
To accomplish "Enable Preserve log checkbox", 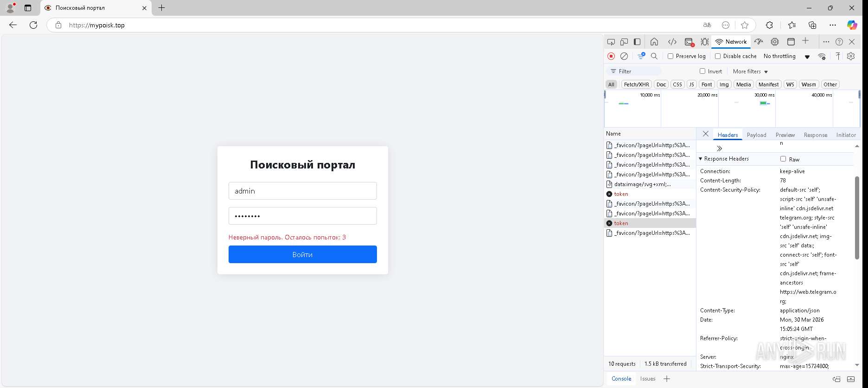I will pyautogui.click(x=670, y=56).
